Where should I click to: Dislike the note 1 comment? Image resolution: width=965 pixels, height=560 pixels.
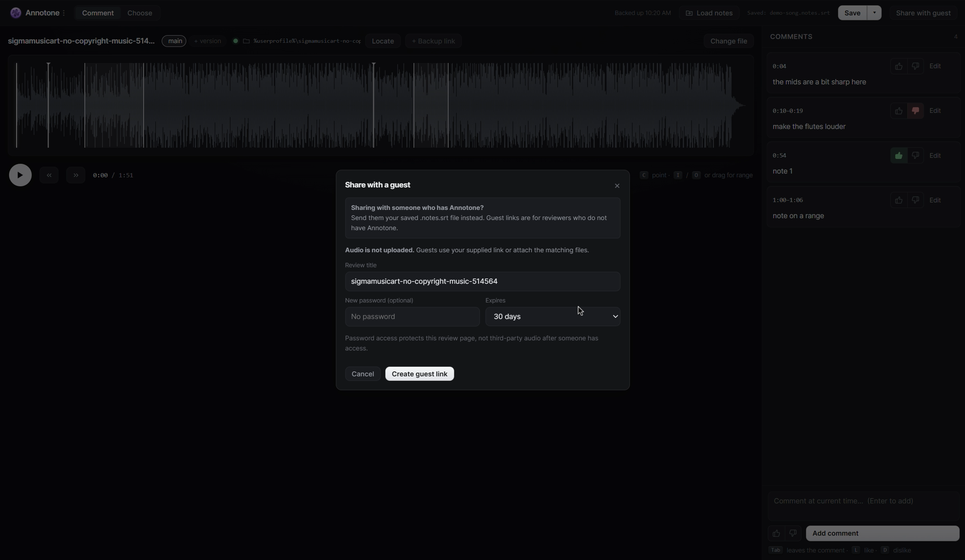click(915, 156)
